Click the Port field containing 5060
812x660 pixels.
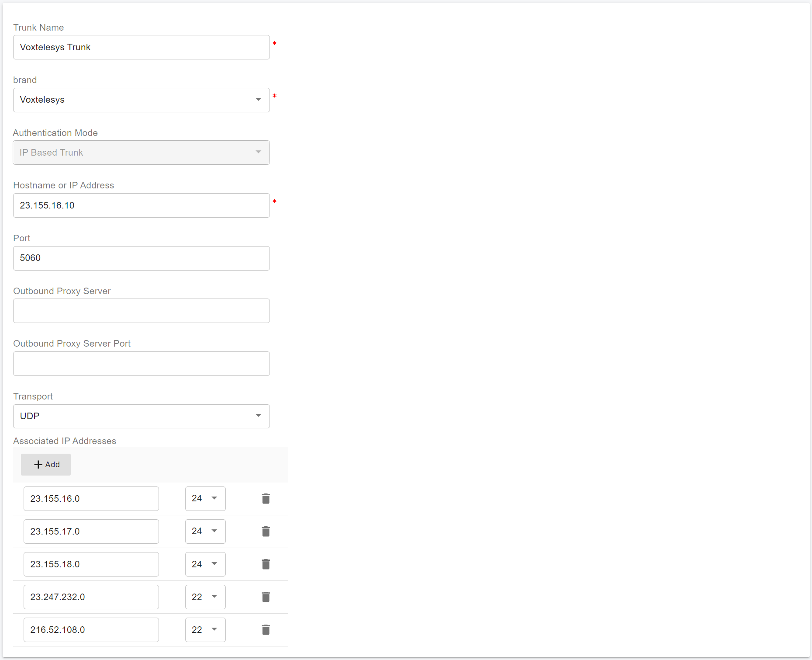141,258
